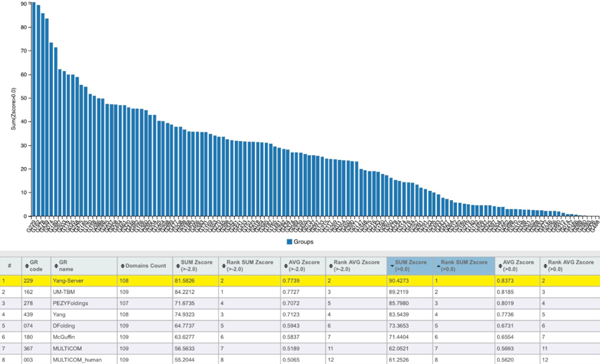This screenshot has height=364, width=600.
Task: Sort by Rank AVG Zscore (>0.0) header
Action: 570,266
